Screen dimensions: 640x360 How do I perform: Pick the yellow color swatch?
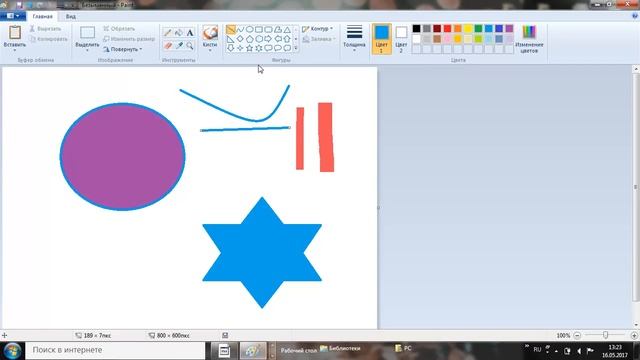click(468, 29)
